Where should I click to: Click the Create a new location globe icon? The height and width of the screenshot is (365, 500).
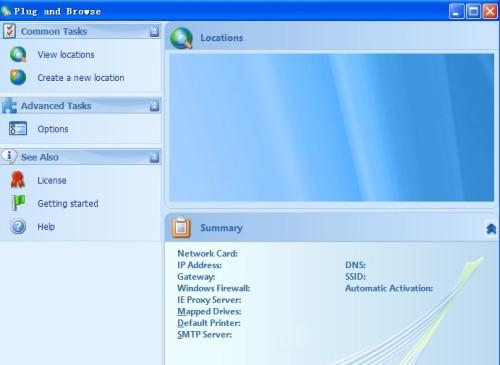click(x=18, y=77)
